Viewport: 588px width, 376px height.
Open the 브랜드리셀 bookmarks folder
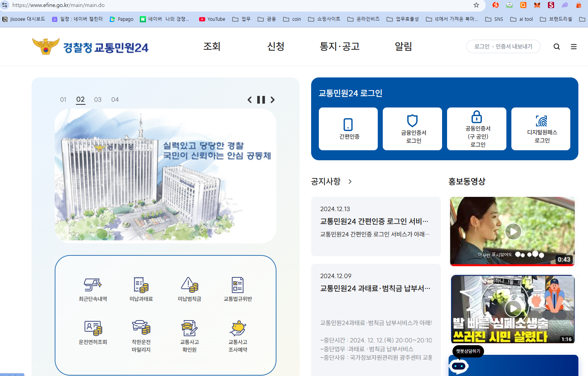(x=556, y=19)
